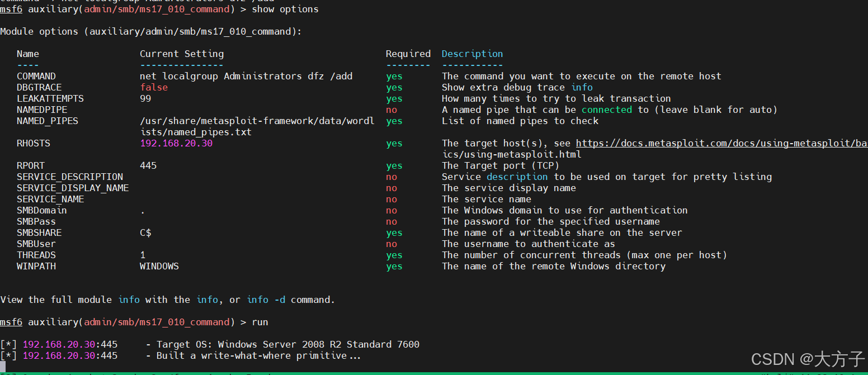Click the SMBSHARE option name
Screen dimensions: 868x375
[x=39, y=232]
